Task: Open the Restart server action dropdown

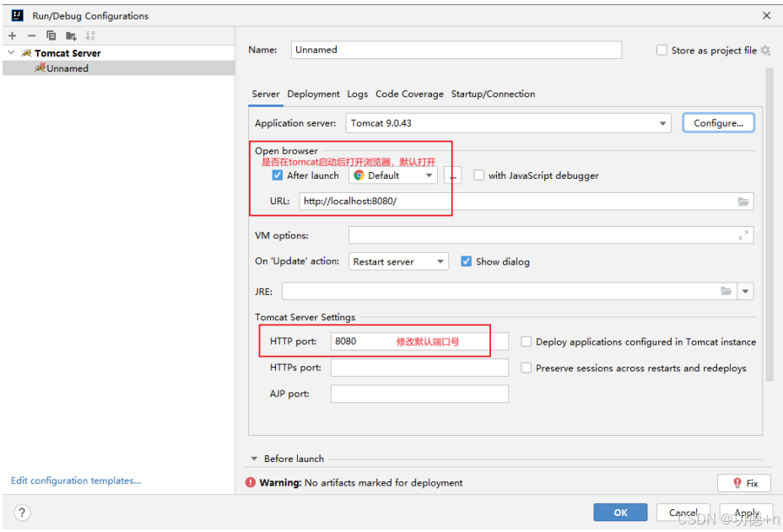Action: coord(398,261)
